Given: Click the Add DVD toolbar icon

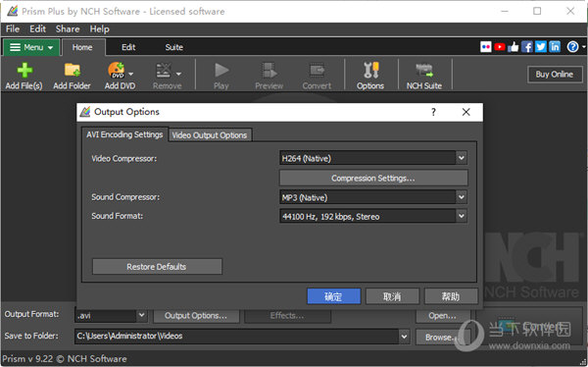Looking at the screenshot, I should click(117, 76).
